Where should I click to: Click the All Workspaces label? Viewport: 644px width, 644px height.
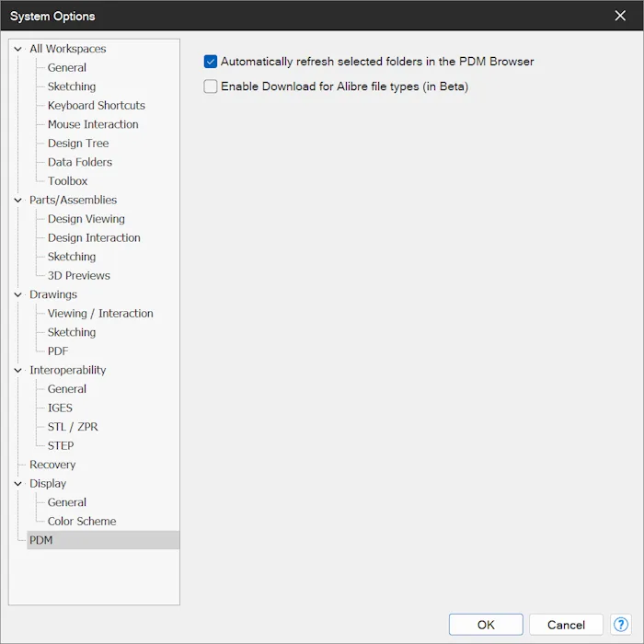(68, 49)
